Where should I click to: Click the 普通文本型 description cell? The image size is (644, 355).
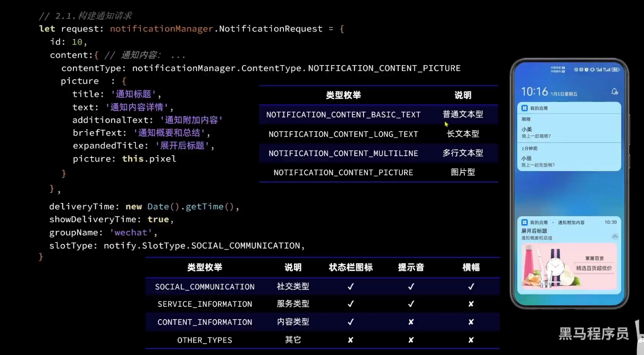[463, 114]
